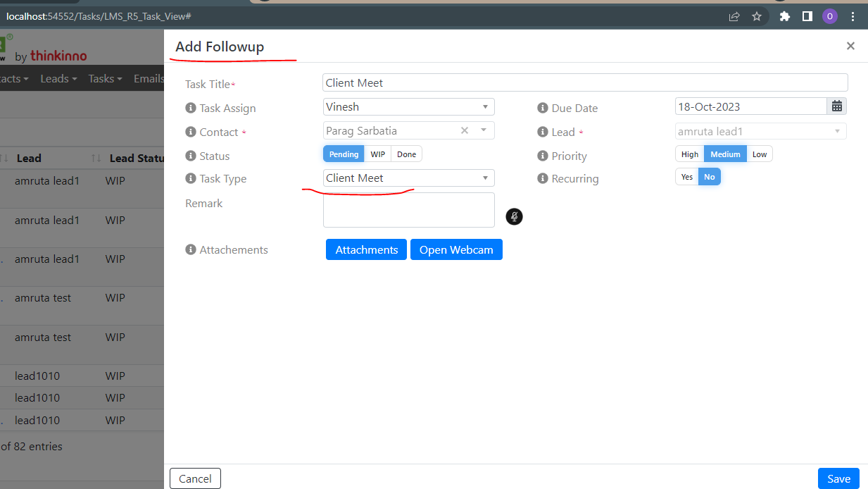Screen dimensions: 868x489
Task: Open the Contact dropdown arrow
Action: coord(484,130)
